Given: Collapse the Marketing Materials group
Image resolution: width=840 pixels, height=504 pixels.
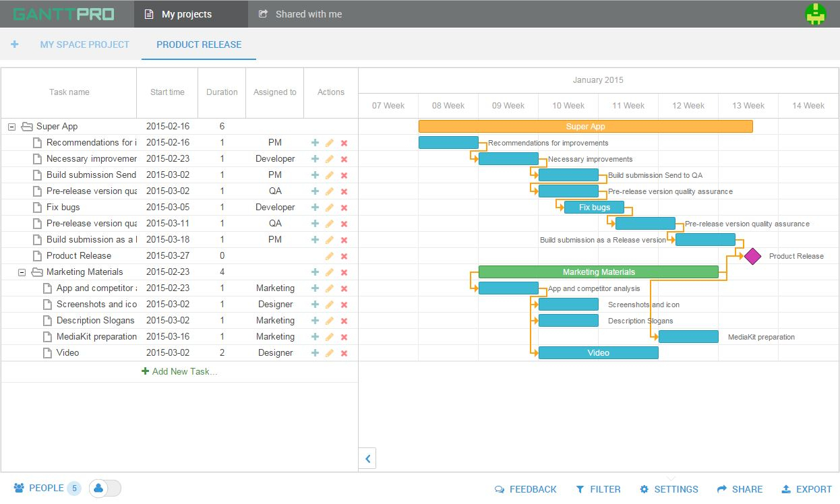Looking at the screenshot, I should [x=22, y=272].
